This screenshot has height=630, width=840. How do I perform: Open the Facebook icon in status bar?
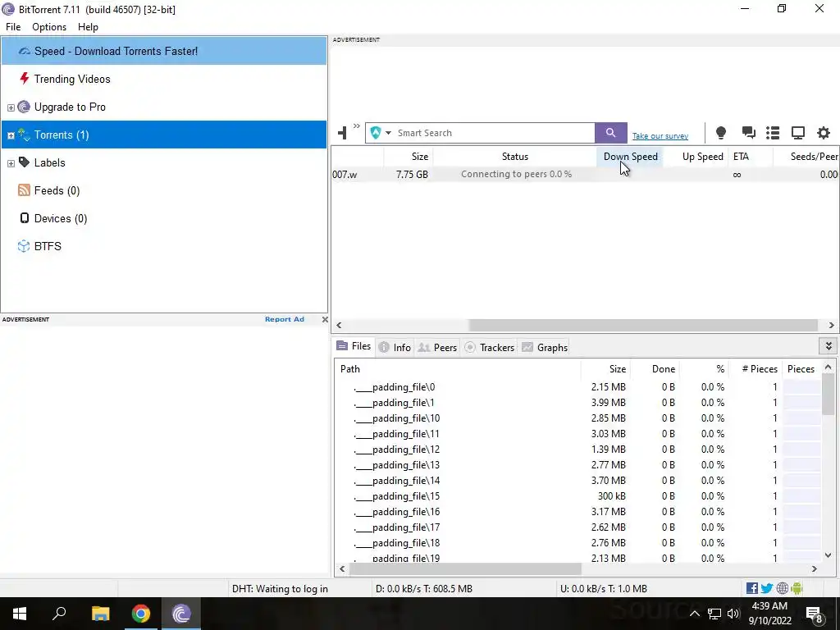[752, 589]
